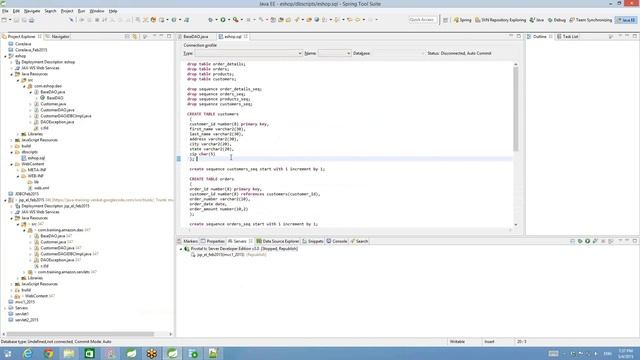Click the Save toolbar icon
Screen dimensions: 640x360
17,20
